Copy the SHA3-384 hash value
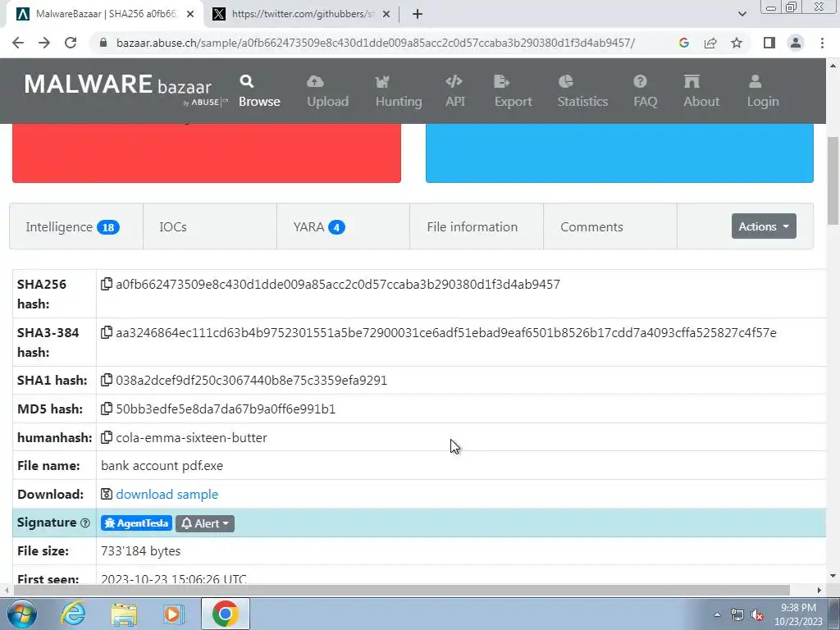Viewport: 840px width, 630px height. pyautogui.click(x=107, y=332)
